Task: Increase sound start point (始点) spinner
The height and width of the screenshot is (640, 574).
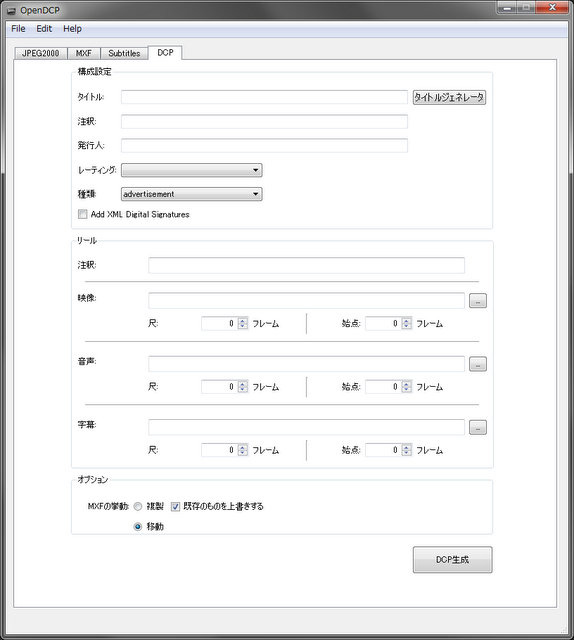Action: [407, 384]
